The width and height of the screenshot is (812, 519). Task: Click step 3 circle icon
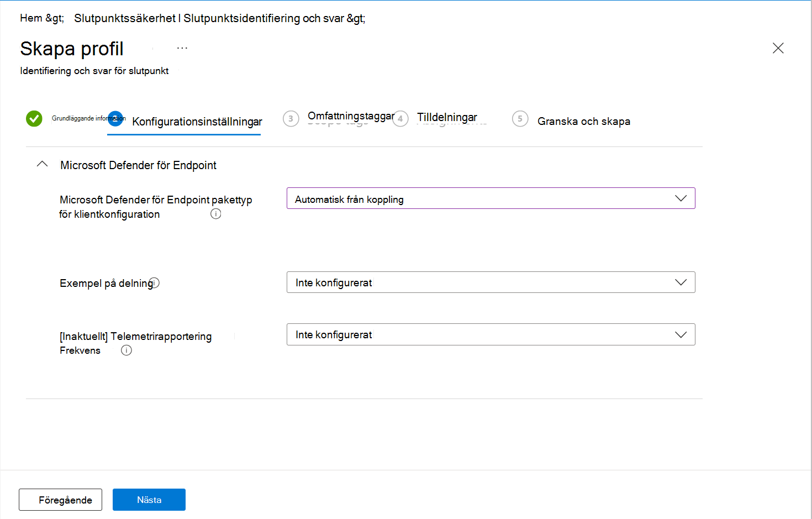click(291, 119)
